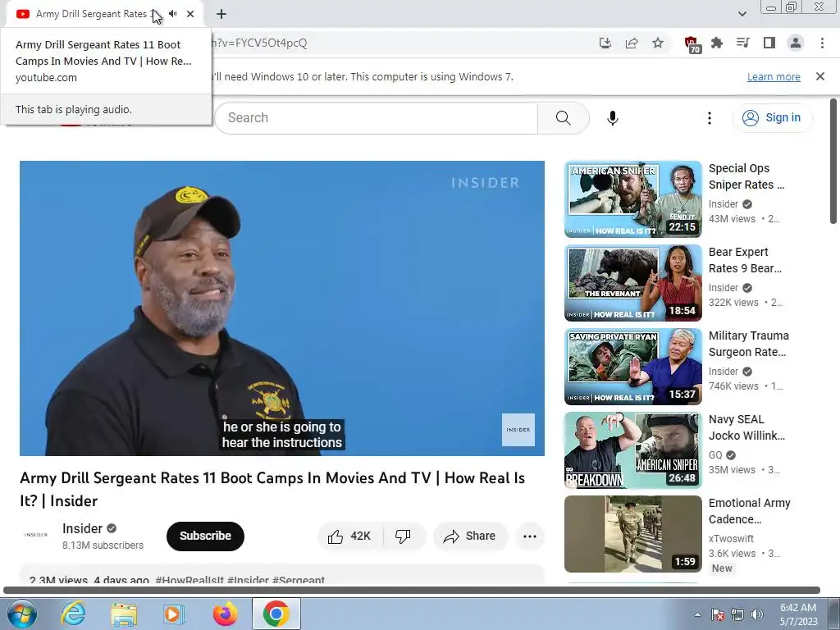Open Windows Explorer from the taskbar
The width and height of the screenshot is (840, 630).
tap(124, 614)
